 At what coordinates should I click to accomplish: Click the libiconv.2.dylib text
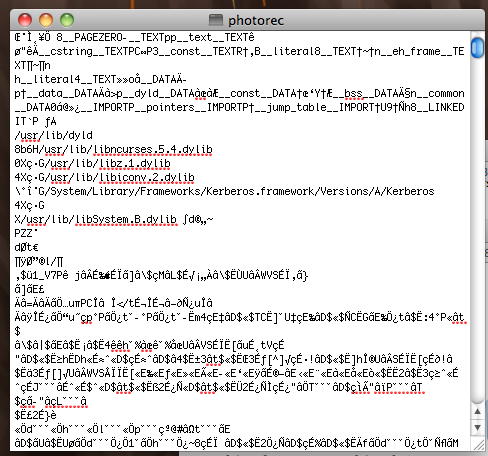pyautogui.click(x=146, y=177)
